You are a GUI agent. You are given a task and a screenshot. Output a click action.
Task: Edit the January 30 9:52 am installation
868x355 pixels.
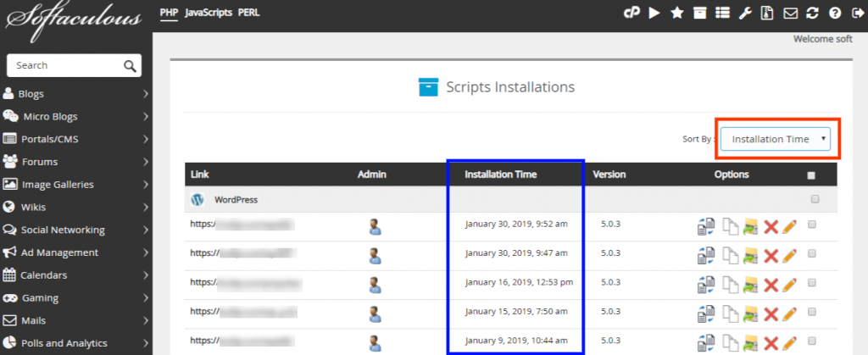pyautogui.click(x=790, y=225)
